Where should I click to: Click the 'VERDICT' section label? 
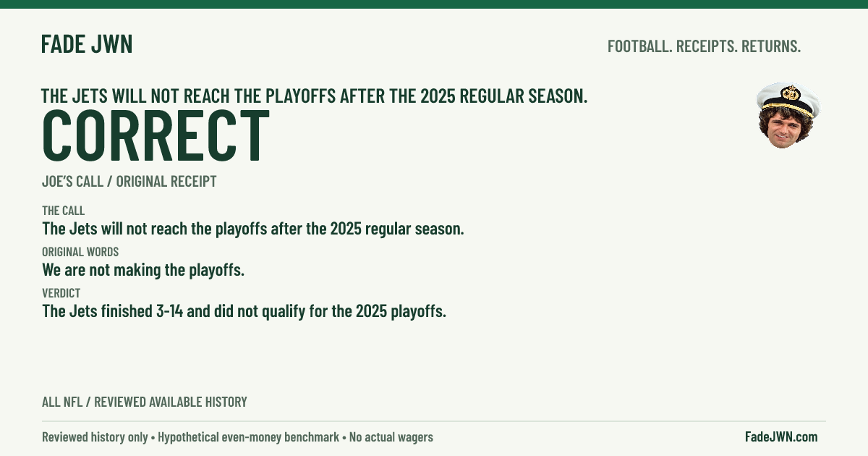click(x=61, y=293)
